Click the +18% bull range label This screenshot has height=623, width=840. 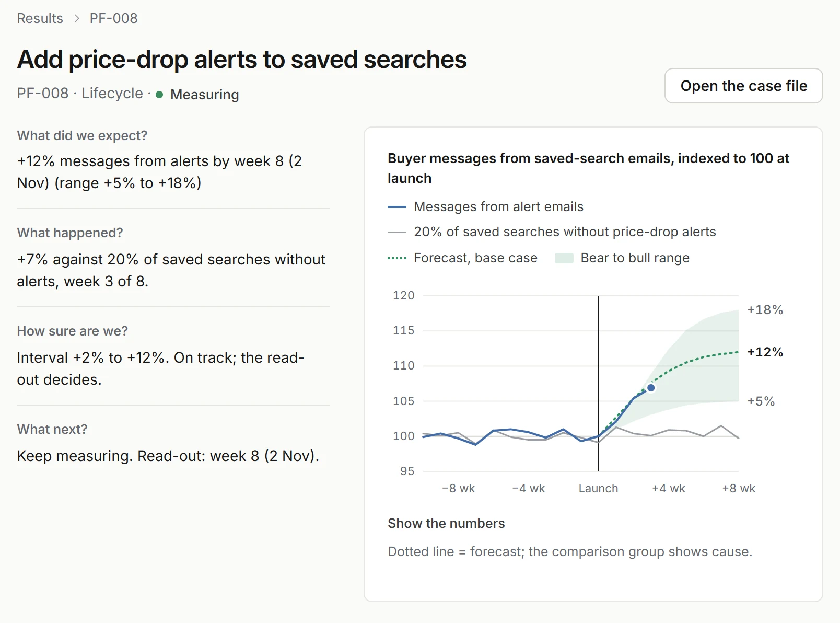click(765, 309)
